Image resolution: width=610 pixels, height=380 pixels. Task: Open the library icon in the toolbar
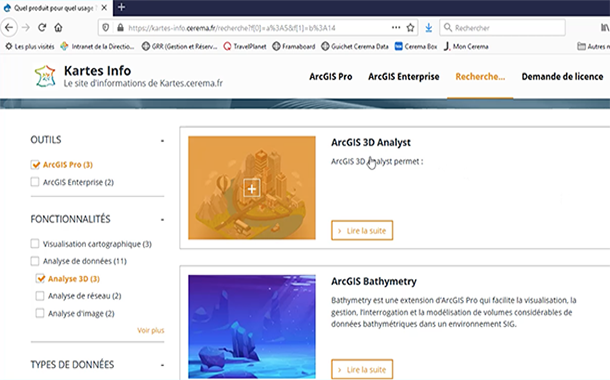(605, 28)
